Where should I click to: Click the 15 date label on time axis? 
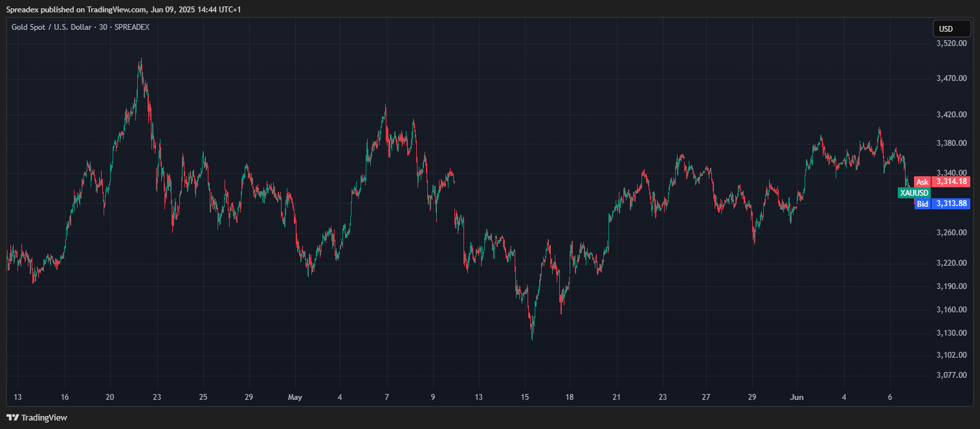pyautogui.click(x=525, y=397)
